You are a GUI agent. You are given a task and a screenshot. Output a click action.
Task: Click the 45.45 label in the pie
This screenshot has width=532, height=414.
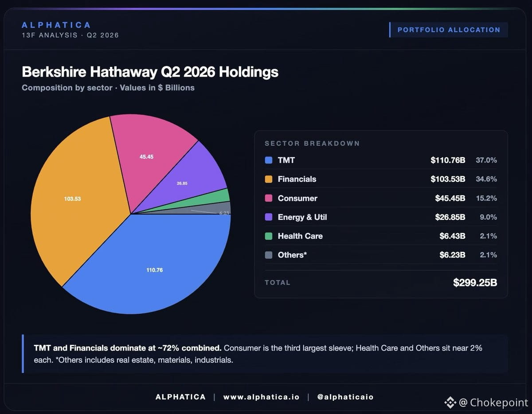pos(146,157)
